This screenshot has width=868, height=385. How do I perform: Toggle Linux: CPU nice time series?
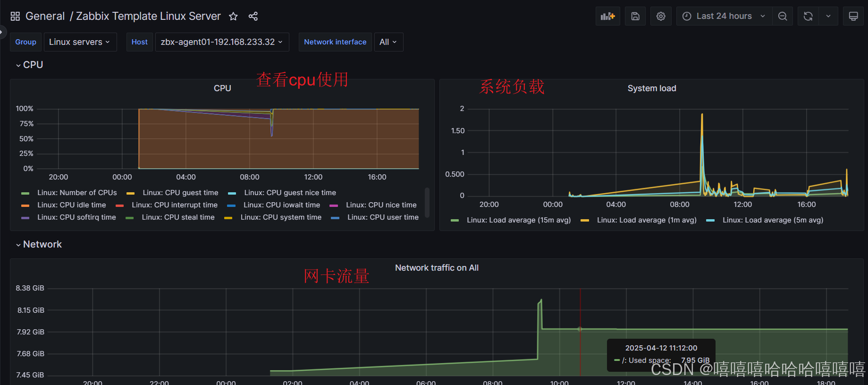pyautogui.click(x=381, y=205)
